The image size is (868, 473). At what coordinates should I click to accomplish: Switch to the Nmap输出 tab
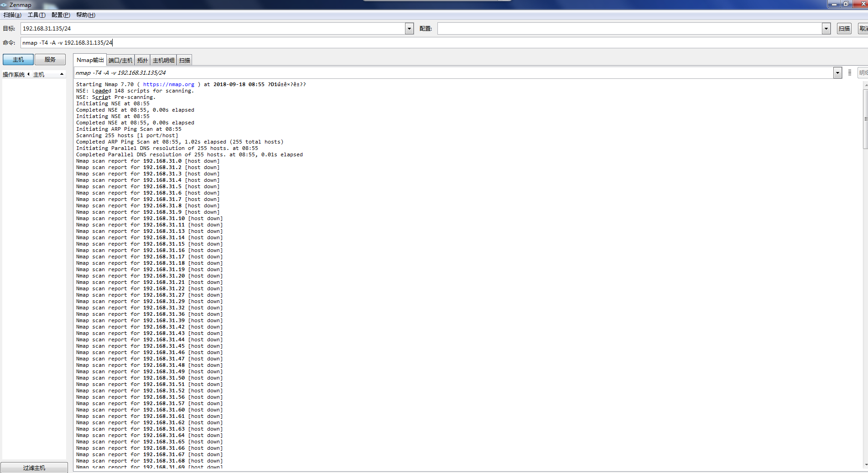pyautogui.click(x=90, y=60)
